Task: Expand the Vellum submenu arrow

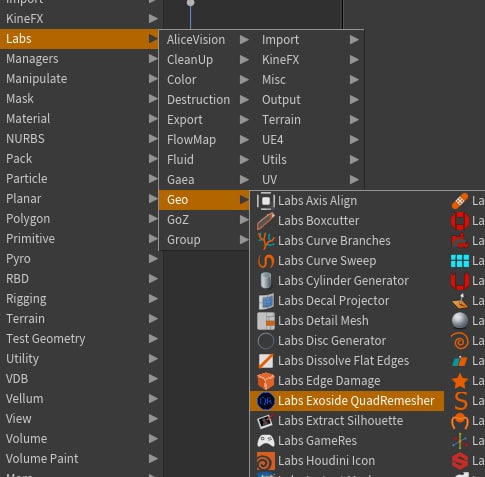Action: click(153, 399)
